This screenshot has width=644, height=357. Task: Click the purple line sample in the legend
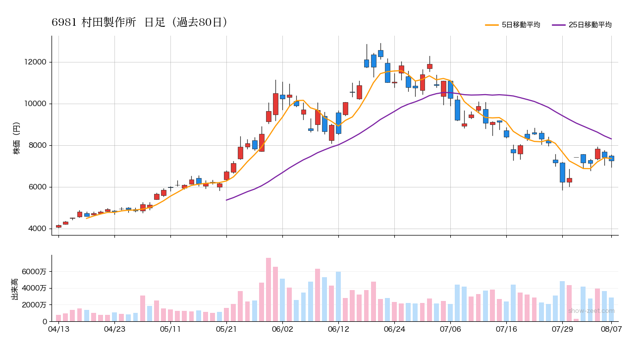[559, 25]
